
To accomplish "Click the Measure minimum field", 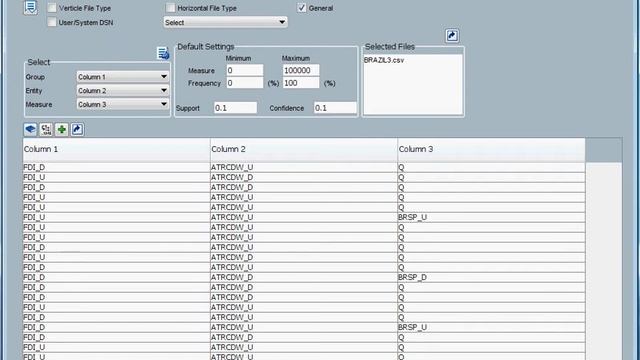I will pyautogui.click(x=245, y=70).
